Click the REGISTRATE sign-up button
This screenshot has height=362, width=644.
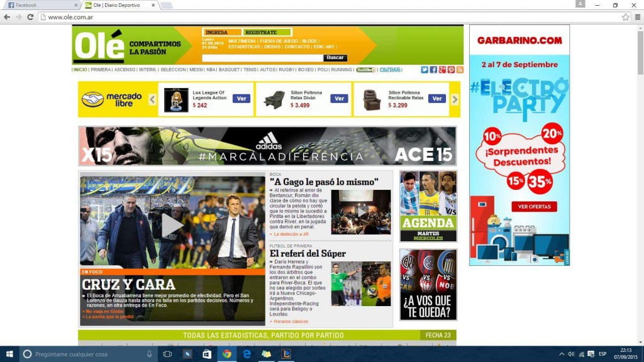point(267,33)
